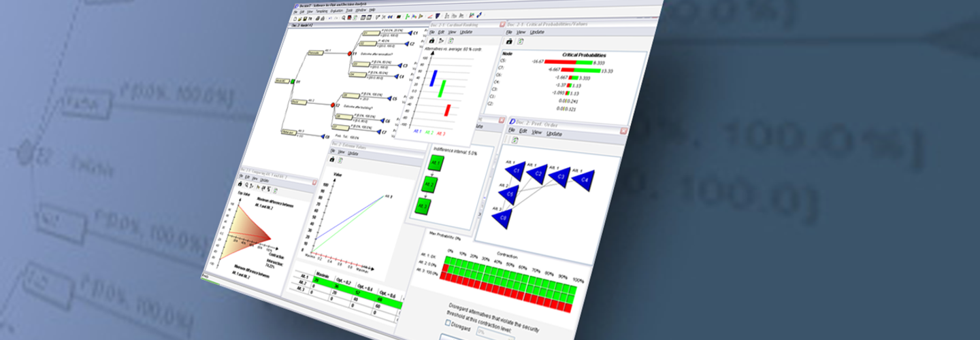Click the C7 critical probability bar

[581, 70]
